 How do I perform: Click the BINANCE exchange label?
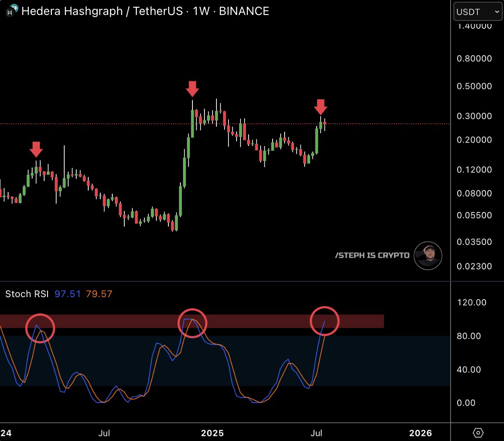[244, 11]
